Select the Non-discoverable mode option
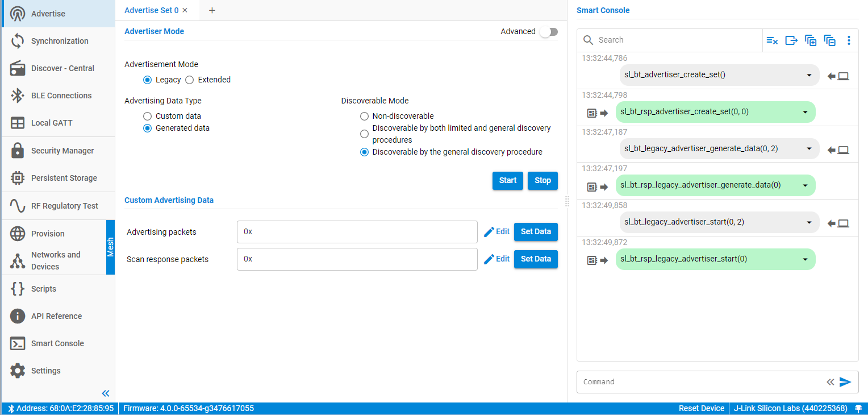The image size is (868, 415). coord(364,116)
